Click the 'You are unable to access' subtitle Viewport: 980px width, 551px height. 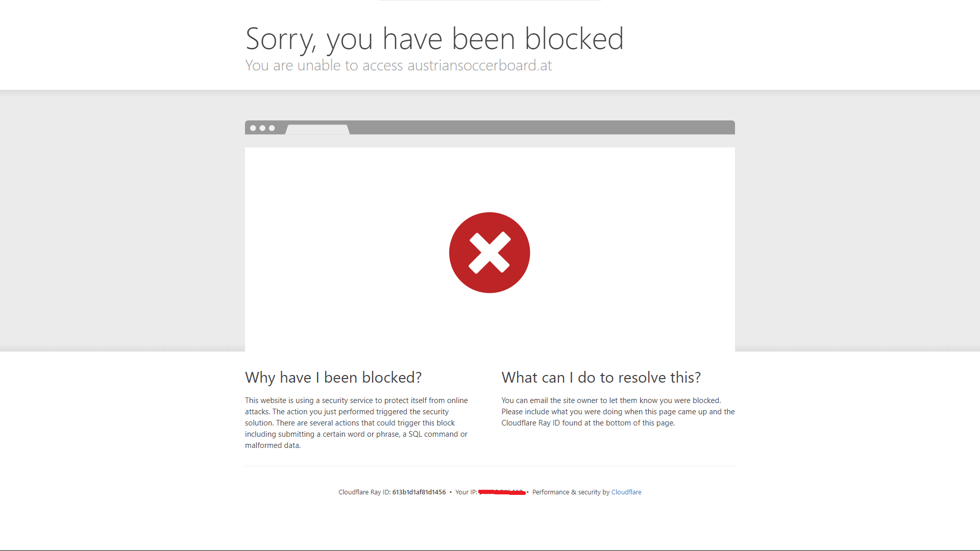coord(324,65)
